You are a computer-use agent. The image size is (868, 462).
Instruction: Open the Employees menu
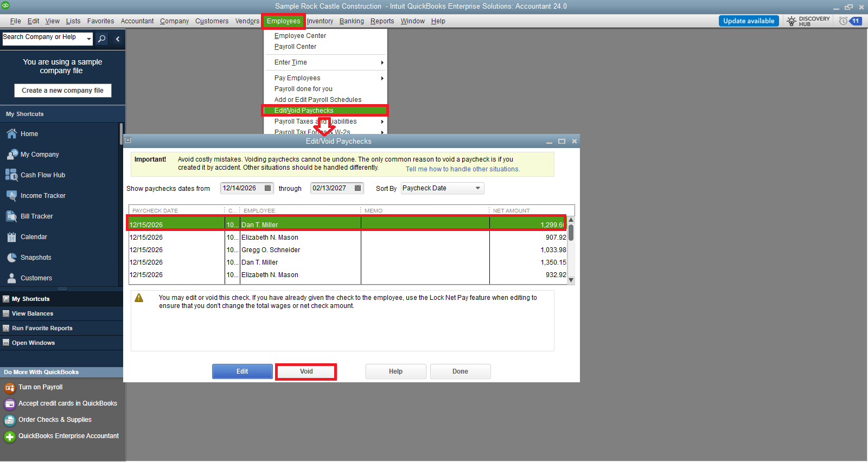(x=283, y=21)
